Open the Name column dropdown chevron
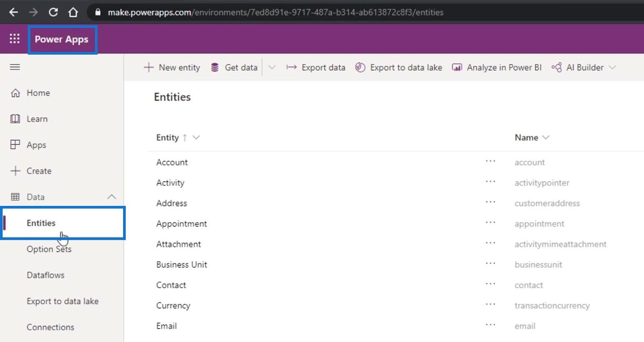 (x=546, y=137)
